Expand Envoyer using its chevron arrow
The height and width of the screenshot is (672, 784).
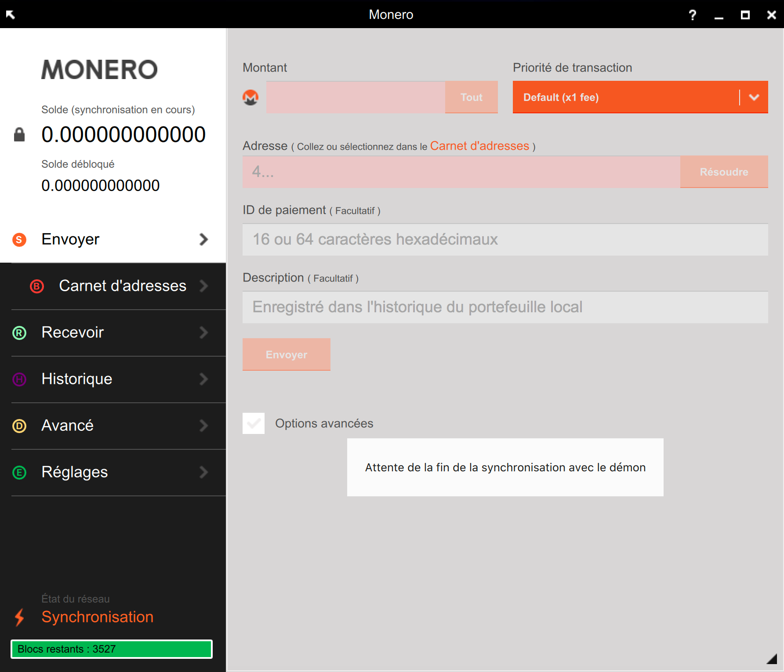tap(203, 239)
